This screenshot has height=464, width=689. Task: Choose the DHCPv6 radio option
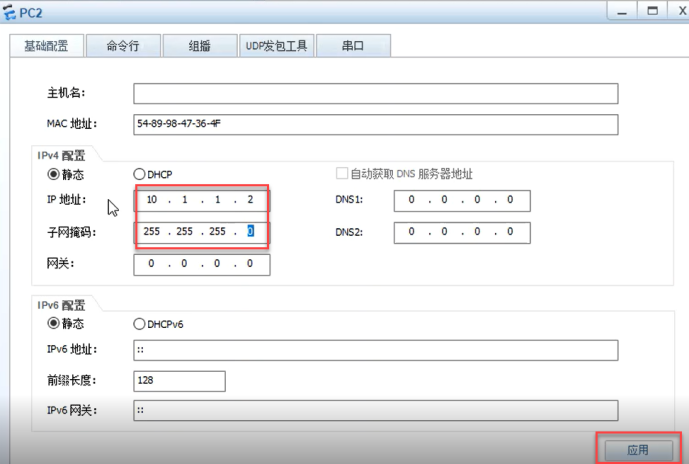point(140,324)
